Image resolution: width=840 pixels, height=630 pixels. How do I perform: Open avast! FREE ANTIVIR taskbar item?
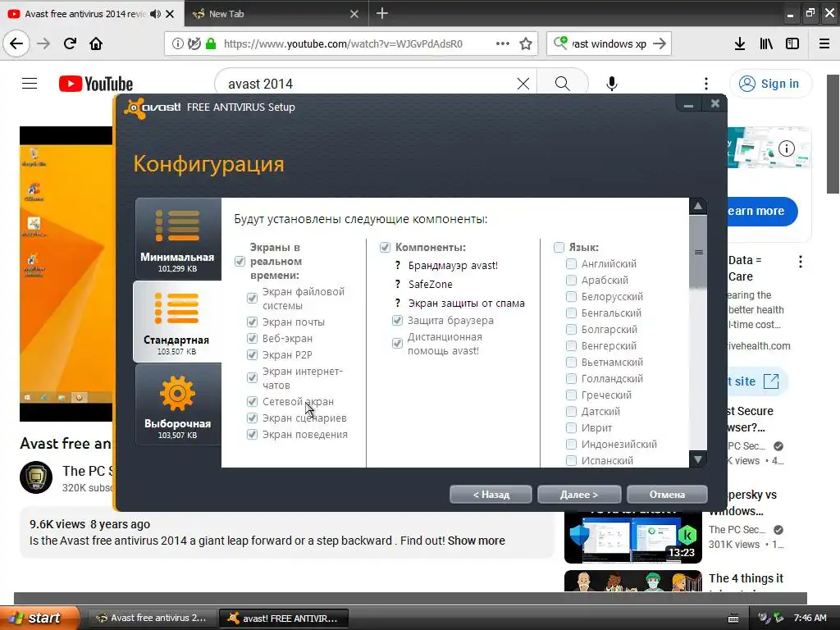tap(284, 618)
